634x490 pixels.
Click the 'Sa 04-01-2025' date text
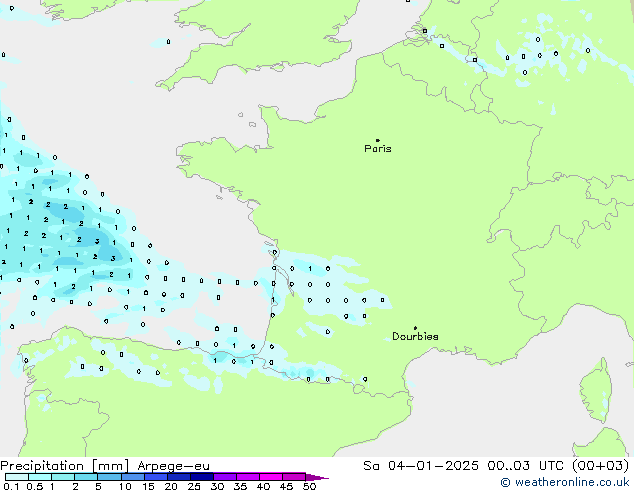[x=421, y=465]
